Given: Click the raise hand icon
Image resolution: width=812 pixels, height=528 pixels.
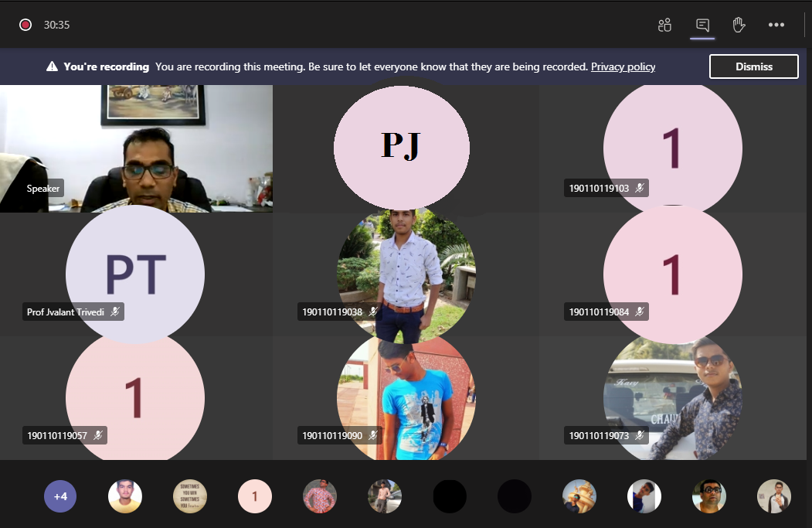Looking at the screenshot, I should (739, 25).
